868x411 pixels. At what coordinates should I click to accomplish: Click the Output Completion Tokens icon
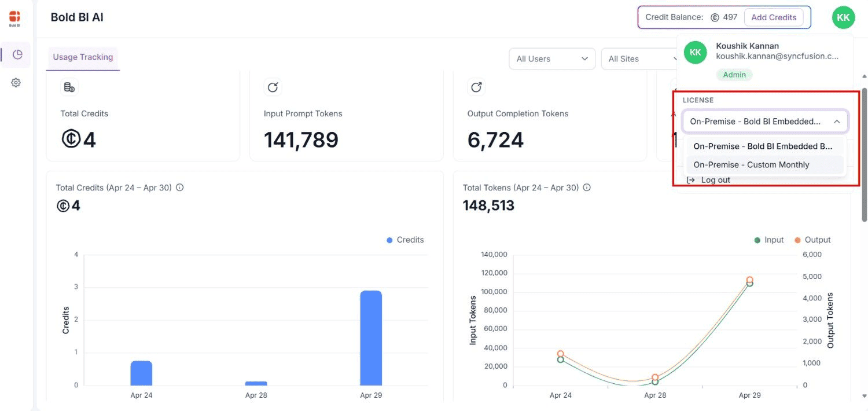476,87
